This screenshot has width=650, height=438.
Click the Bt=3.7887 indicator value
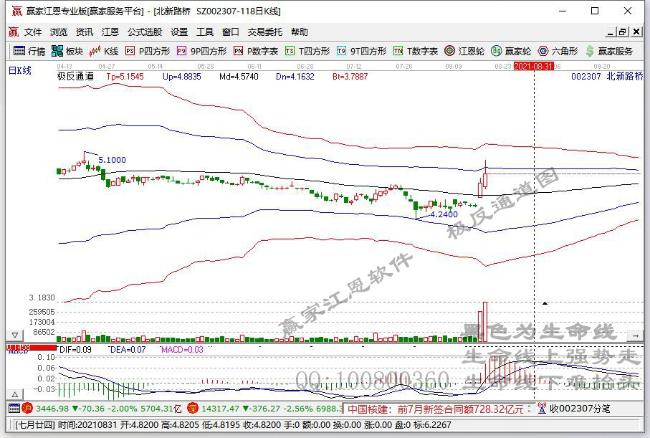[350, 76]
